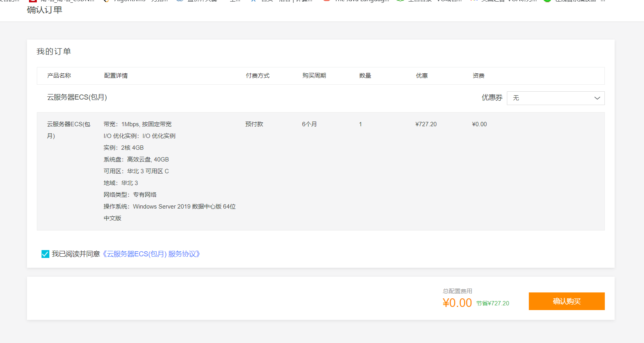Viewport: 644px width, 343px height.
Task: Click the 付费方式 column header
Action: (x=258, y=76)
